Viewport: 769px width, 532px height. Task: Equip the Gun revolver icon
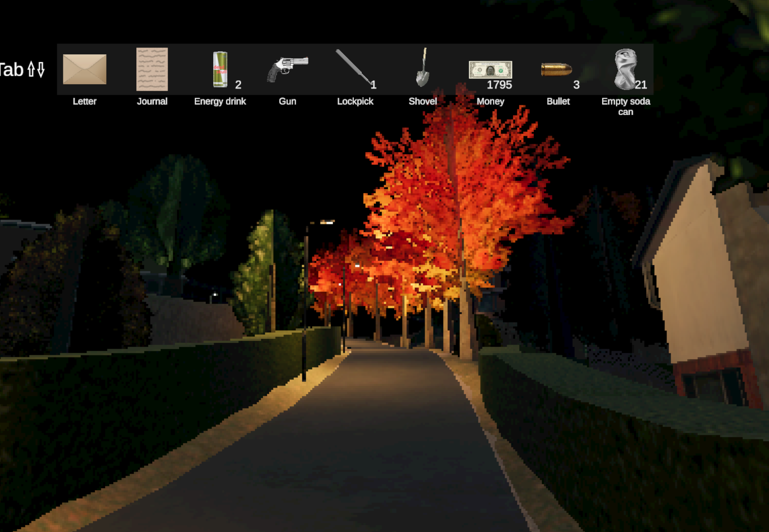tap(287, 69)
